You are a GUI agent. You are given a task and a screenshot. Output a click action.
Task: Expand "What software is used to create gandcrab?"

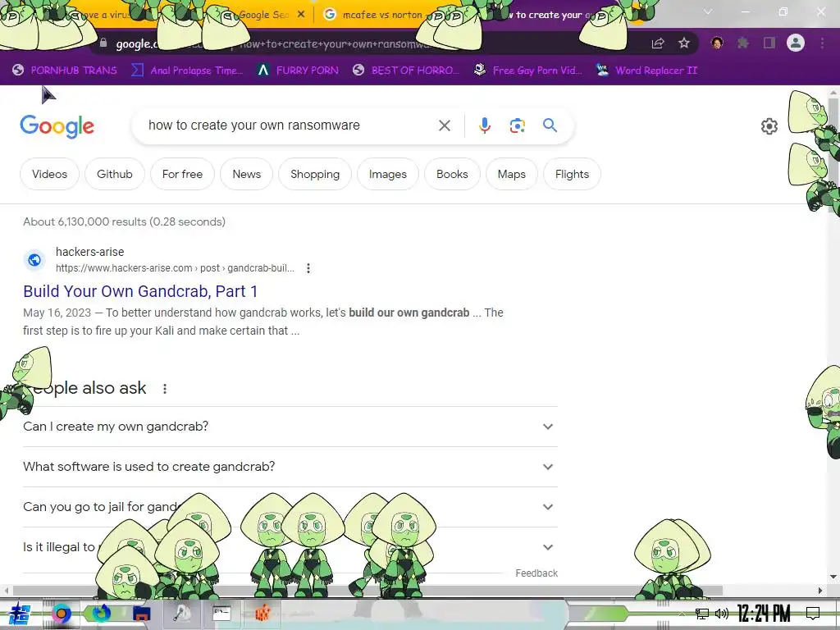click(x=290, y=467)
